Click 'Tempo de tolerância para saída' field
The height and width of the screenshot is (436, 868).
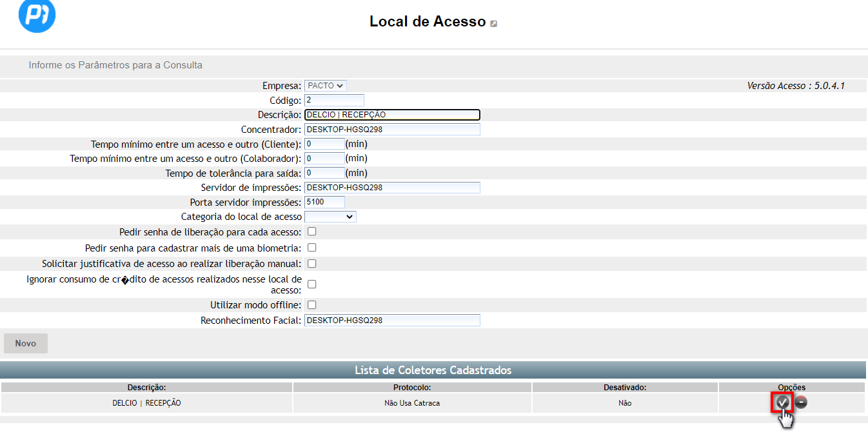coord(324,173)
